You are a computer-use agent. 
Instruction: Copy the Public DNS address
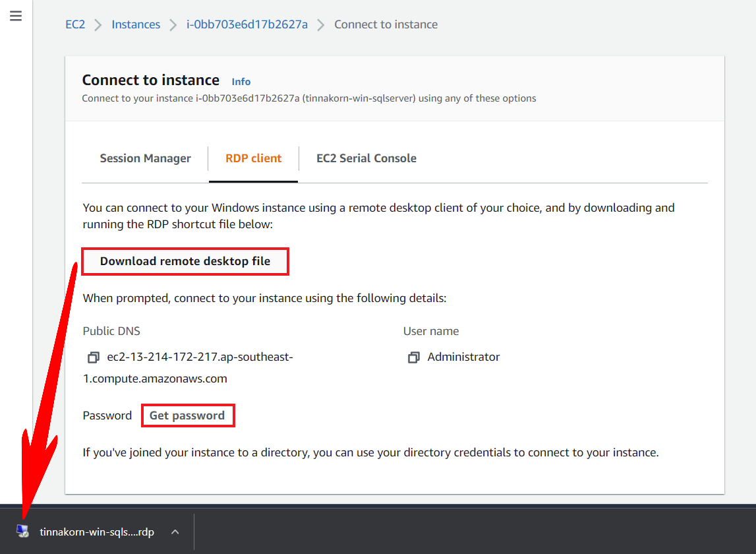93,357
